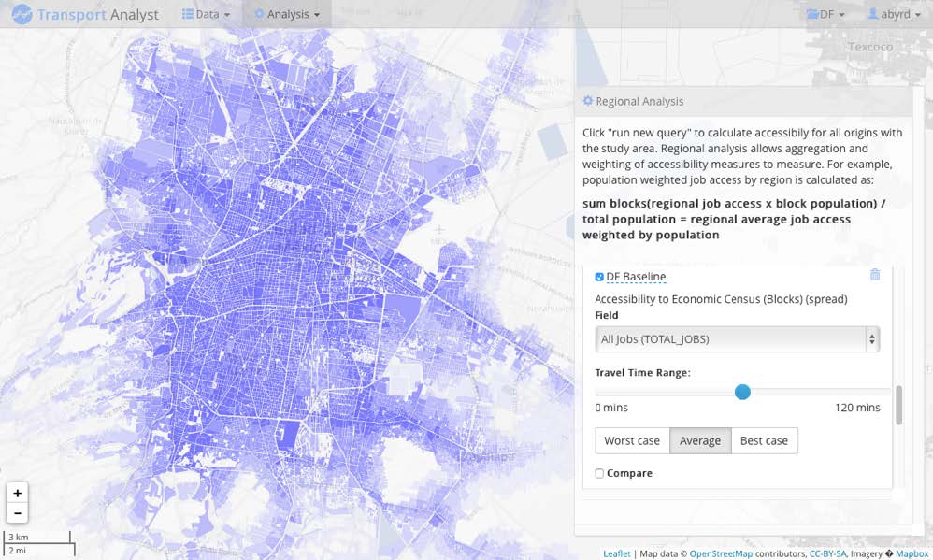Viewport: 933px width, 560px height.
Task: Expand the DF project dropdown
Action: [825, 14]
